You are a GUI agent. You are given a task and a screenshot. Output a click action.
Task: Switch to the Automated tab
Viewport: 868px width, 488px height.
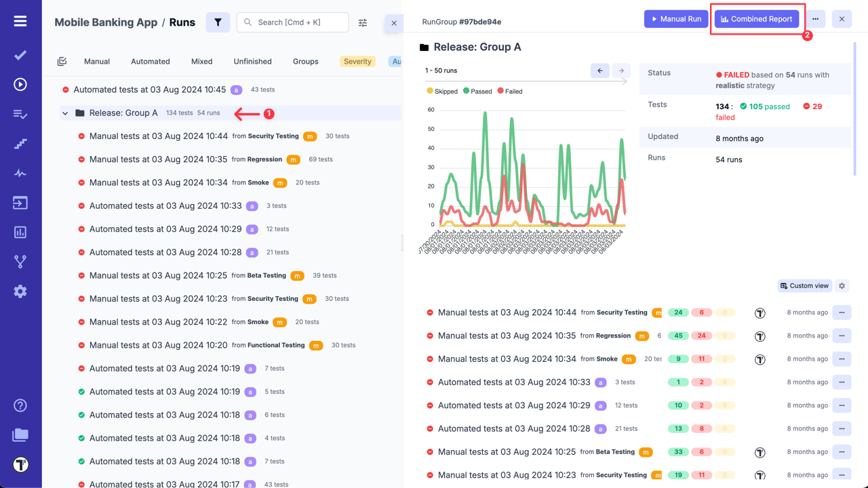pos(150,61)
